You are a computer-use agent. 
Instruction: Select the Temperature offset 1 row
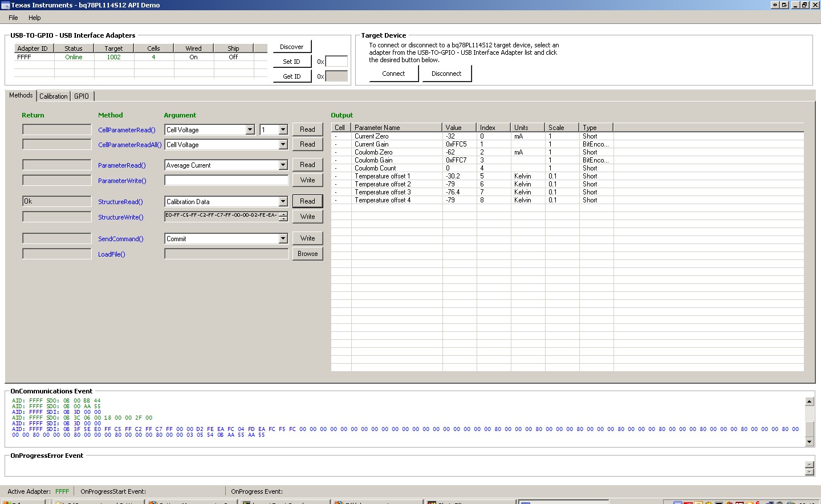click(x=567, y=176)
